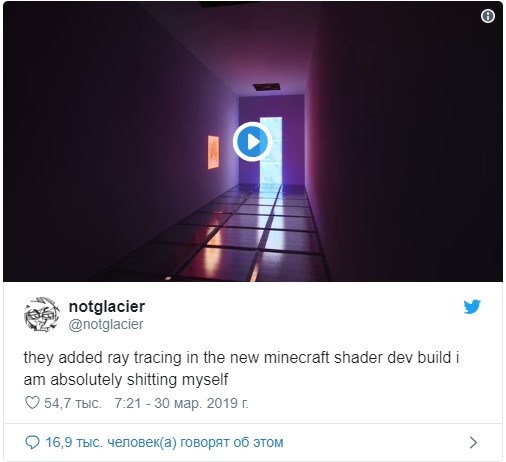Open the @notglacier handle link
The height and width of the screenshot is (462, 506).
[x=106, y=324]
